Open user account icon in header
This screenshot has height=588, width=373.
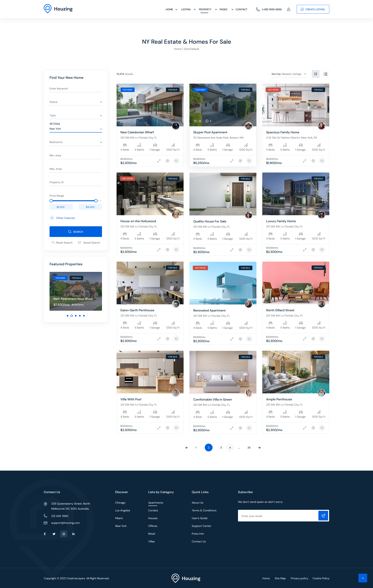288,9
